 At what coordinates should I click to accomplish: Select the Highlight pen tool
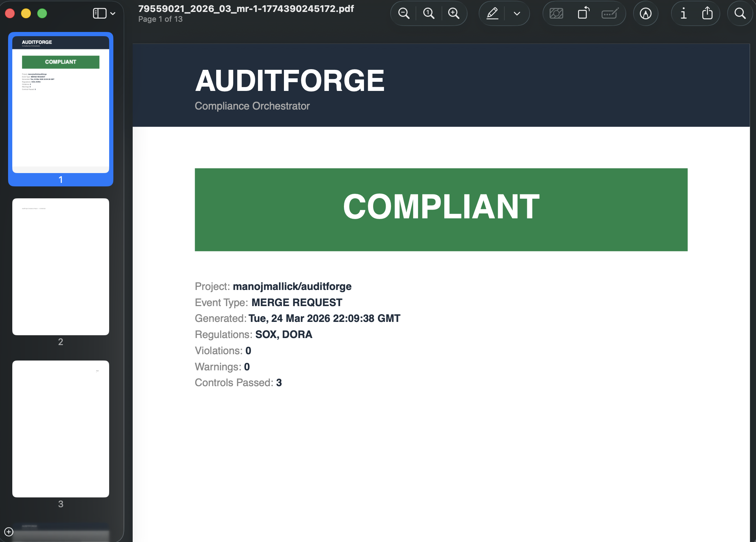492,14
